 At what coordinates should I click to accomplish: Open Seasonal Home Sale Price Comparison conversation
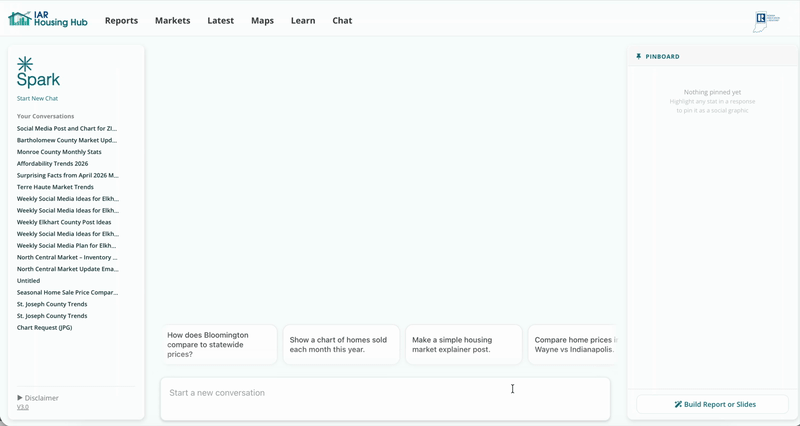[x=67, y=292]
